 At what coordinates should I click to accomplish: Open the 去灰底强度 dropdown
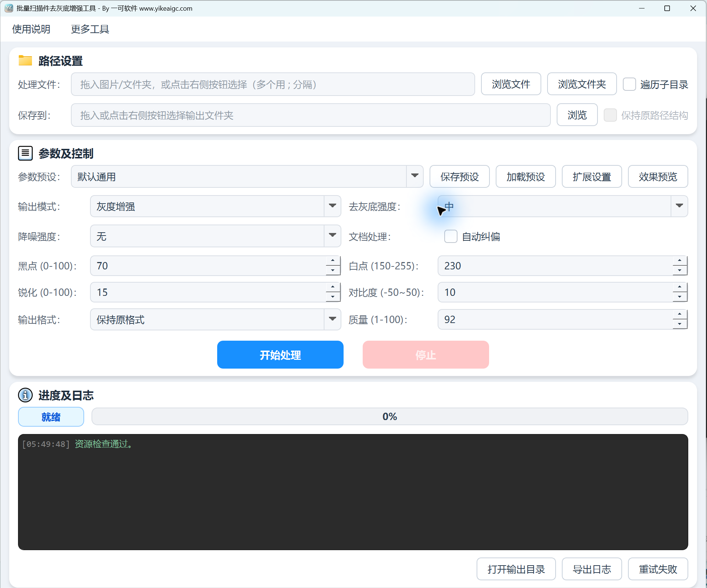click(x=563, y=207)
